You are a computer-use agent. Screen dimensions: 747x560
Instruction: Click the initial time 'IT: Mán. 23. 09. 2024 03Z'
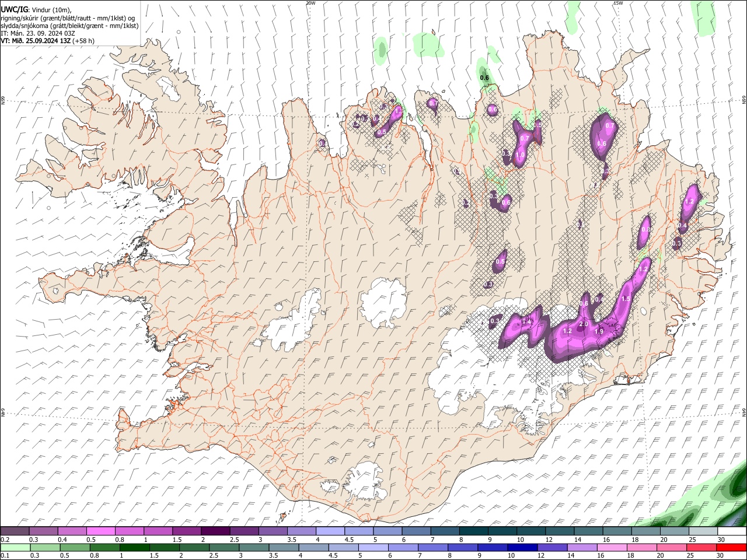[x=38, y=33]
